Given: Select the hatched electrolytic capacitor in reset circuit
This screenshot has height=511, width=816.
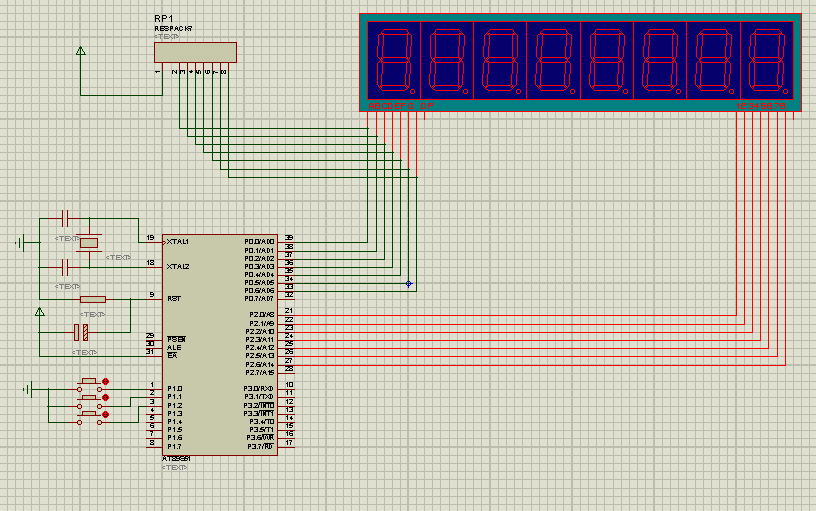Looking at the screenshot, I should (x=81, y=332).
